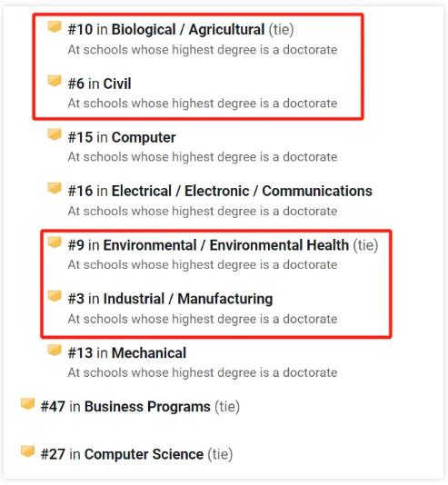Click the doctorate description text under Mechanical
Viewport: 448px width, 485px height.
(203, 372)
